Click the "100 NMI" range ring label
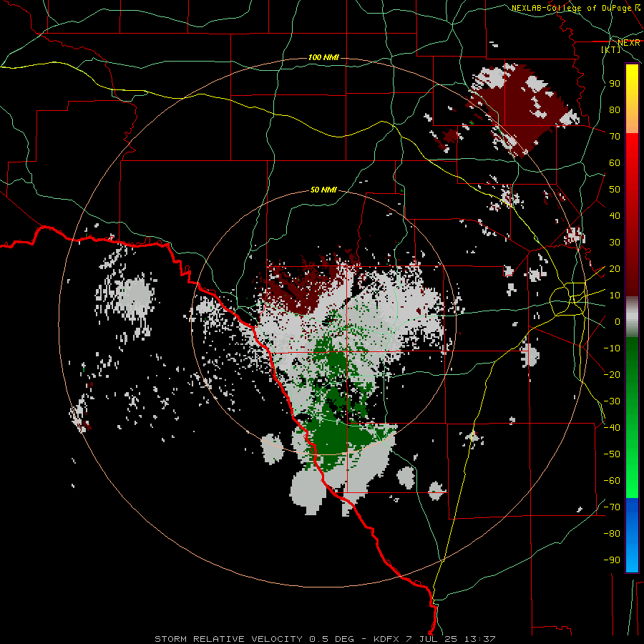Image resolution: width=644 pixels, height=644 pixels. click(323, 57)
